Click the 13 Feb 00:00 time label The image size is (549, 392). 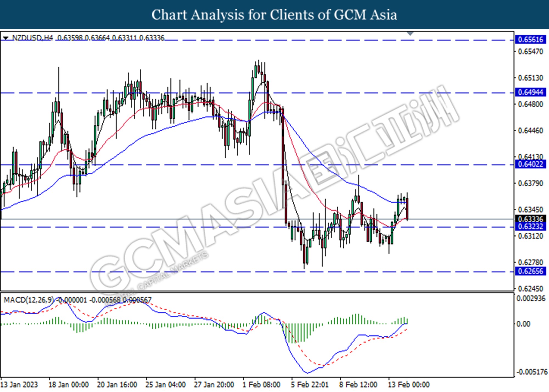[x=409, y=385]
